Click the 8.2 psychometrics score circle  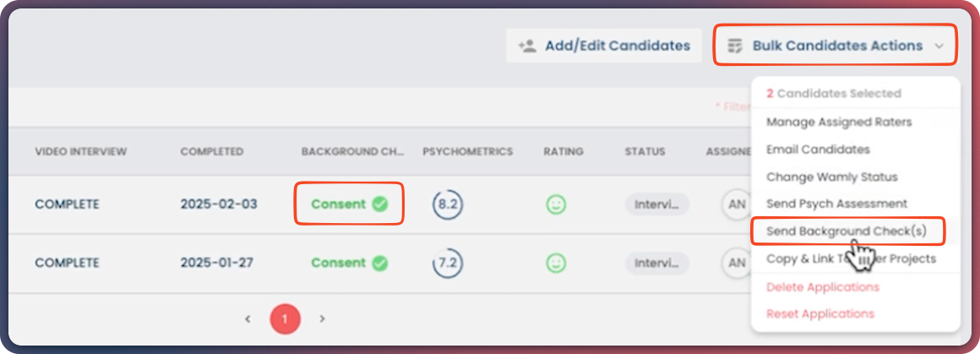(x=447, y=204)
